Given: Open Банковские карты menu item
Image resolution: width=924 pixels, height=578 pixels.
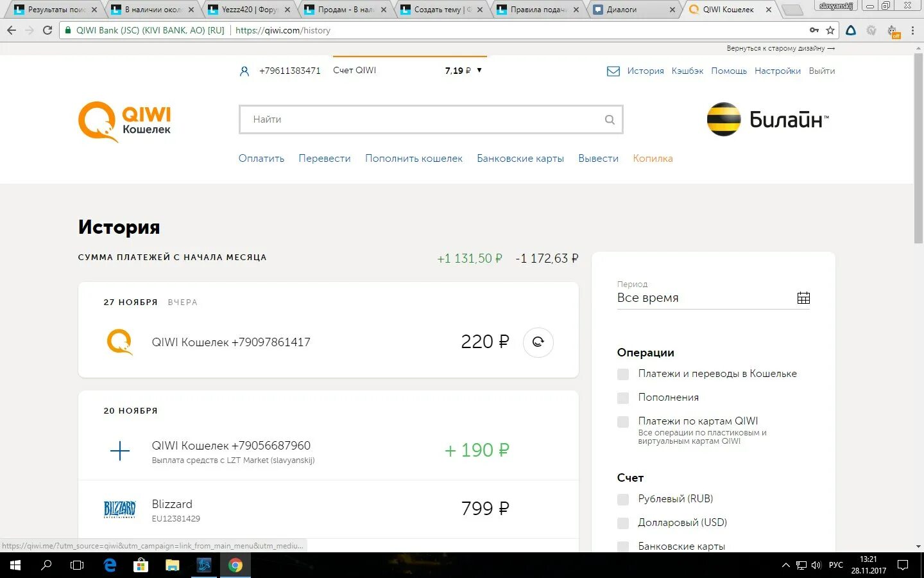Looking at the screenshot, I should coord(520,159).
